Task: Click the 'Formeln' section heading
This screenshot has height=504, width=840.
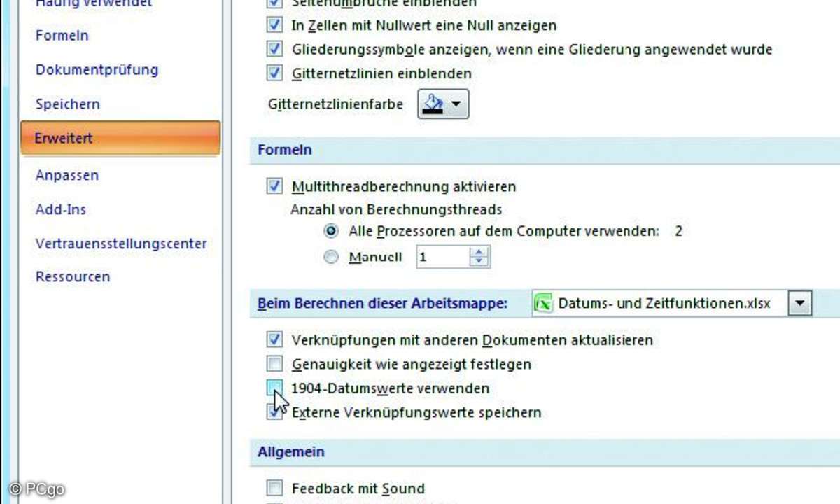Action: 285,150
